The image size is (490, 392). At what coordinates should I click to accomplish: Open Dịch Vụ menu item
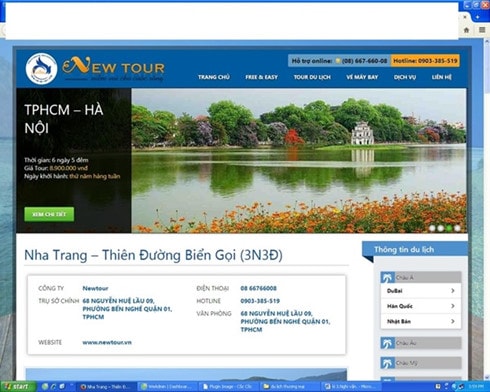[x=405, y=77]
